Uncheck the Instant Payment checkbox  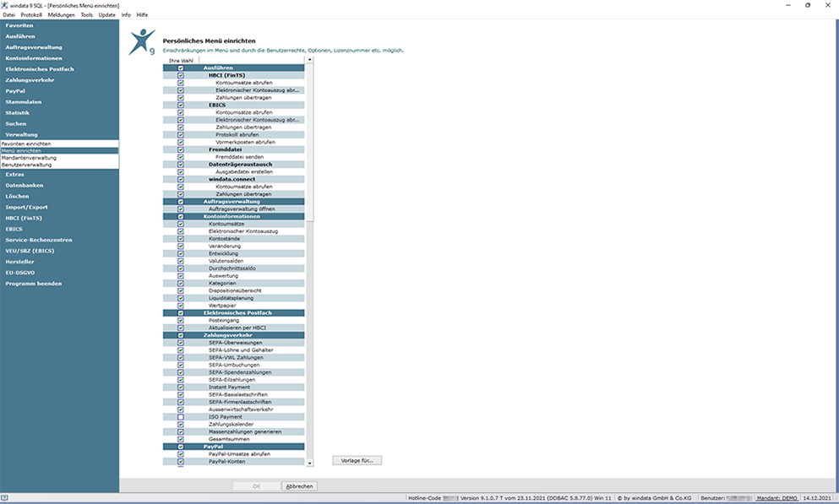[180, 387]
